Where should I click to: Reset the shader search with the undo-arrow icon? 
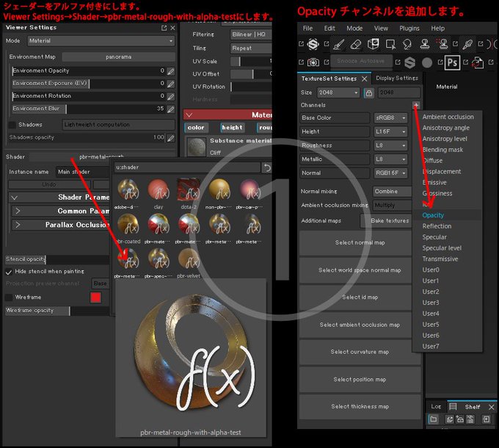pyautogui.click(x=266, y=167)
